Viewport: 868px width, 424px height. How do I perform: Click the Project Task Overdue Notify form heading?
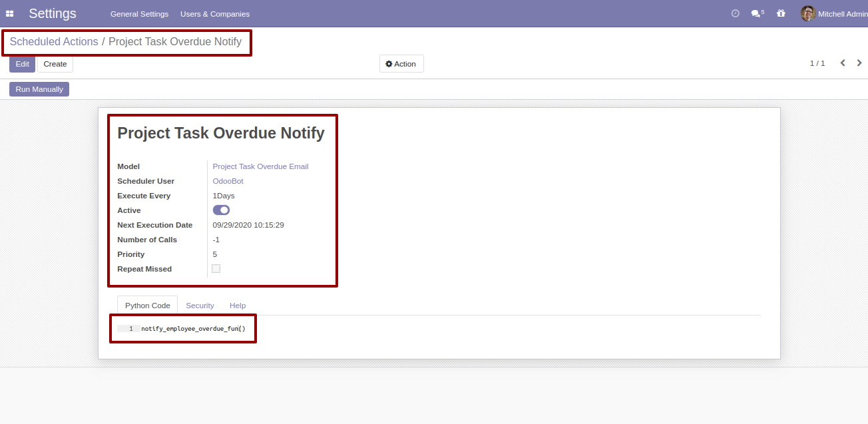[x=221, y=133]
